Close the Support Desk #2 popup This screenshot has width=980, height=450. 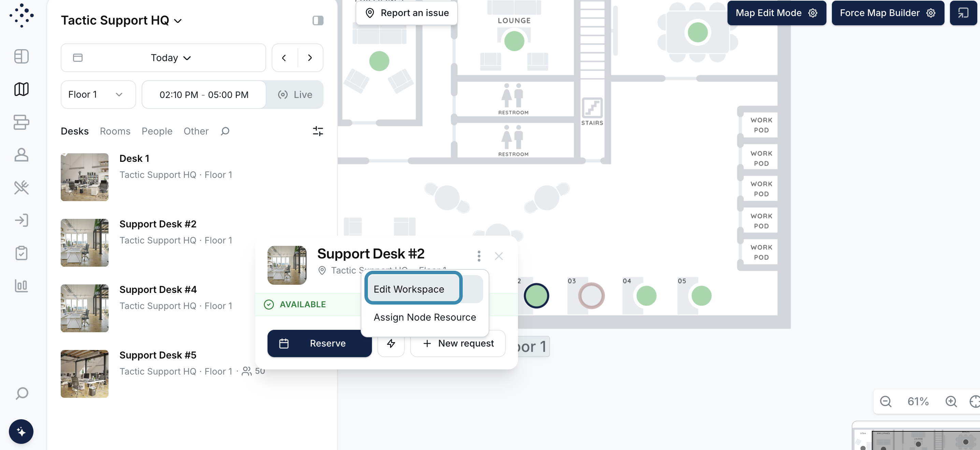click(x=499, y=256)
